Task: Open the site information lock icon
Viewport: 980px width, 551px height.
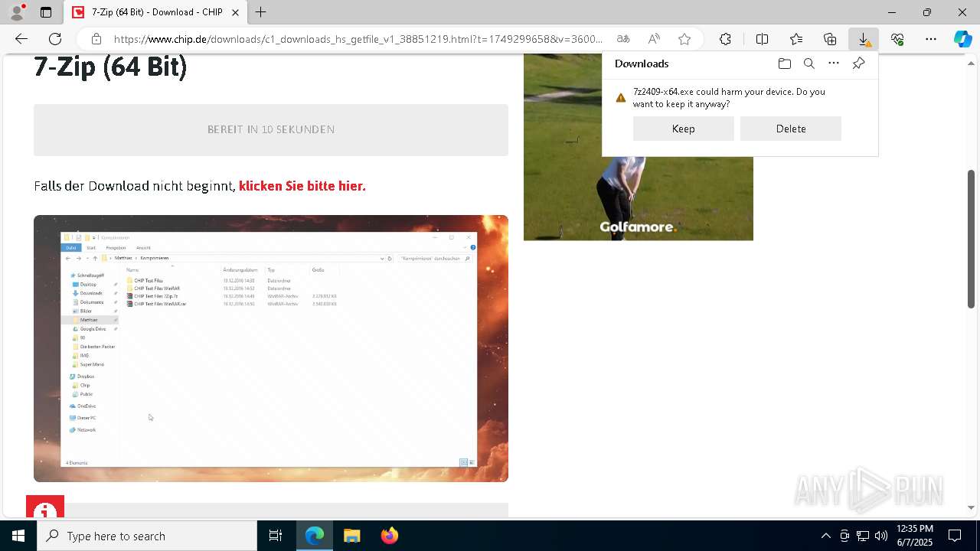Action: pos(96,39)
